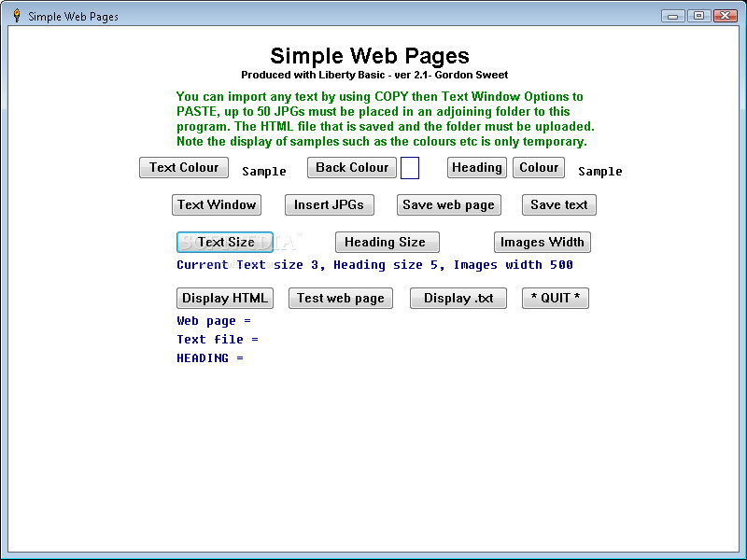Screen dimensions: 747x560
Task: Click the text colour Sample label
Action: click(x=264, y=172)
